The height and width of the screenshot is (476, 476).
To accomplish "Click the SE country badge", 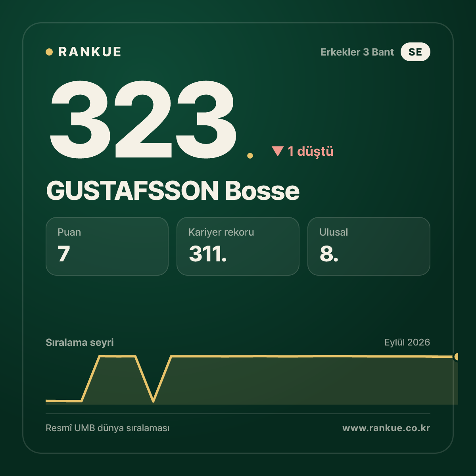I will [x=415, y=52].
